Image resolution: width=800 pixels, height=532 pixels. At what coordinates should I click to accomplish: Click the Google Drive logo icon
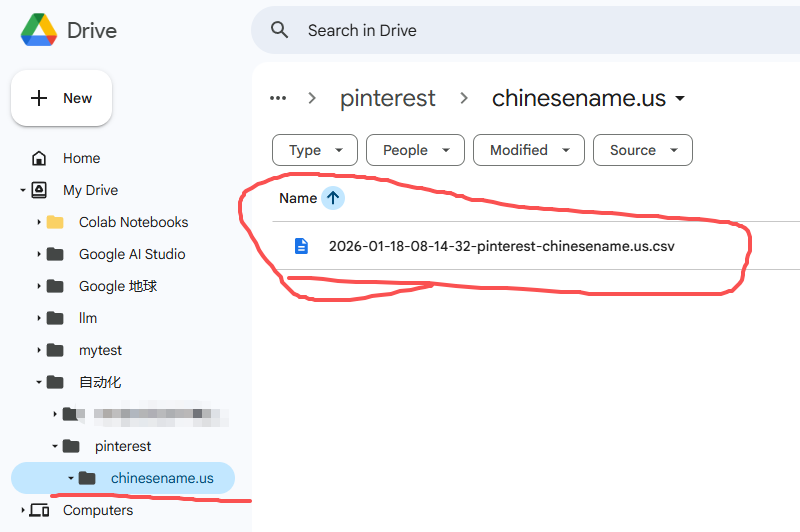[x=38, y=30]
